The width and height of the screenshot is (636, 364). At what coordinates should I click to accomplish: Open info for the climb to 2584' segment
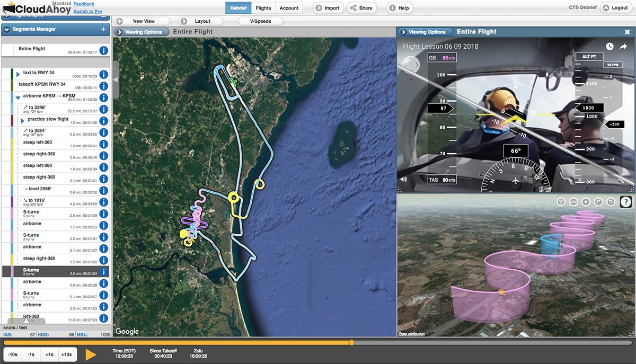(x=104, y=132)
